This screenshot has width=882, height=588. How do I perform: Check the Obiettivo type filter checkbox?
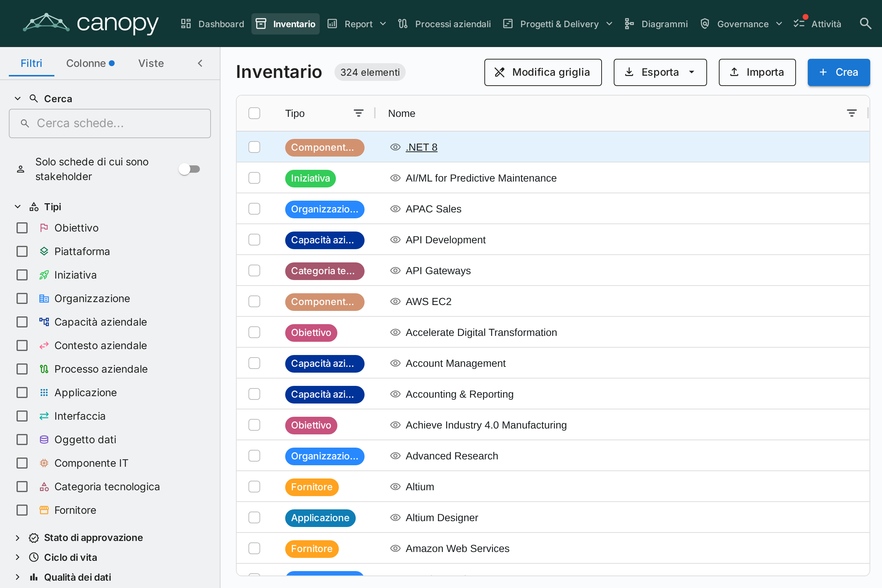[x=22, y=227]
